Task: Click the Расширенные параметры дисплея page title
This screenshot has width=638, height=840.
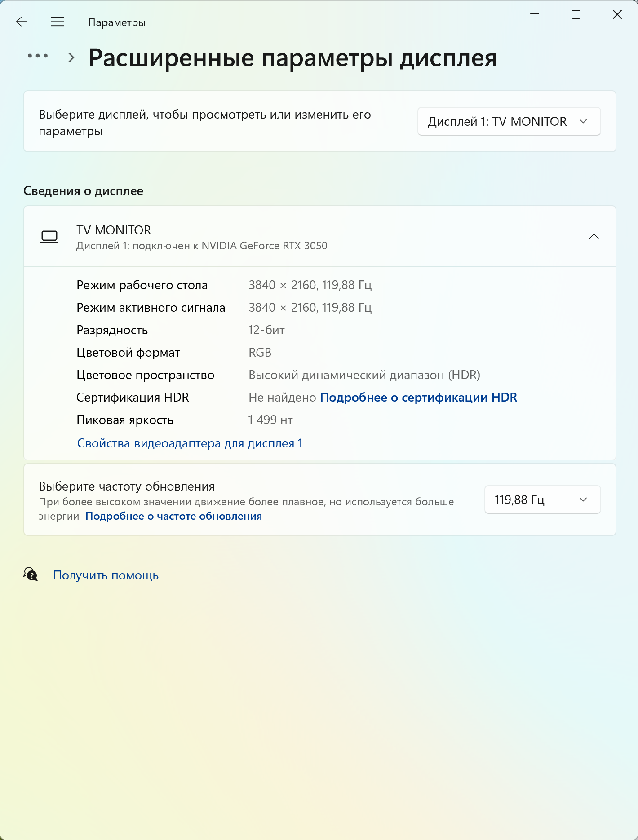Action: tap(292, 58)
